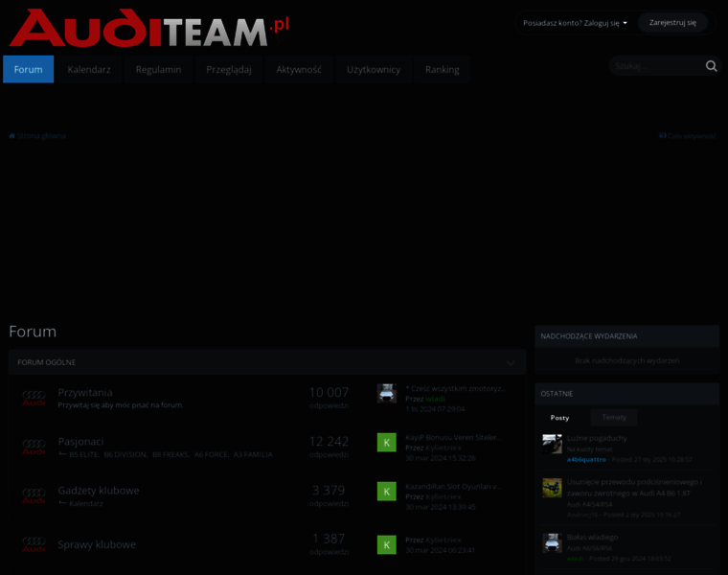
Task: Open the Luźne pogaduchy post link
Action: click(x=597, y=438)
